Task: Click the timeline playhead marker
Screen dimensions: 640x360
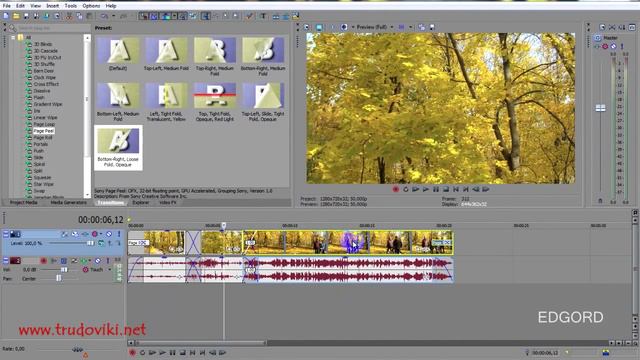Action: (x=224, y=225)
